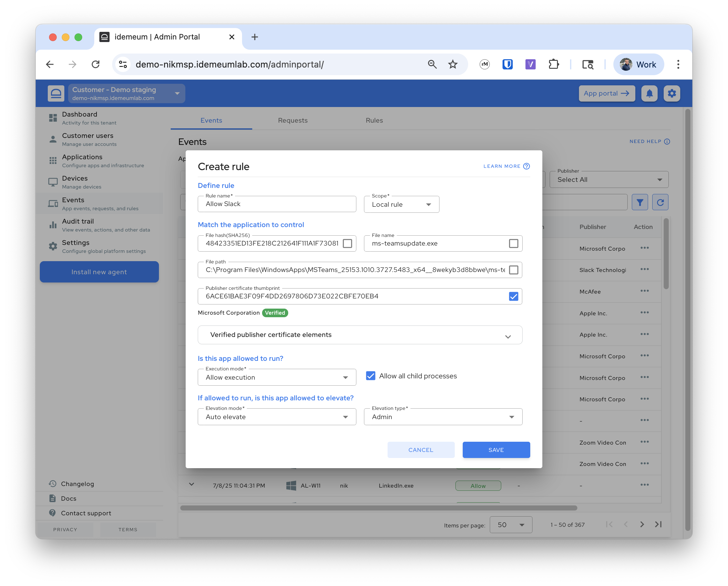
Task: Open the purple V extension icon
Action: pyautogui.click(x=531, y=64)
